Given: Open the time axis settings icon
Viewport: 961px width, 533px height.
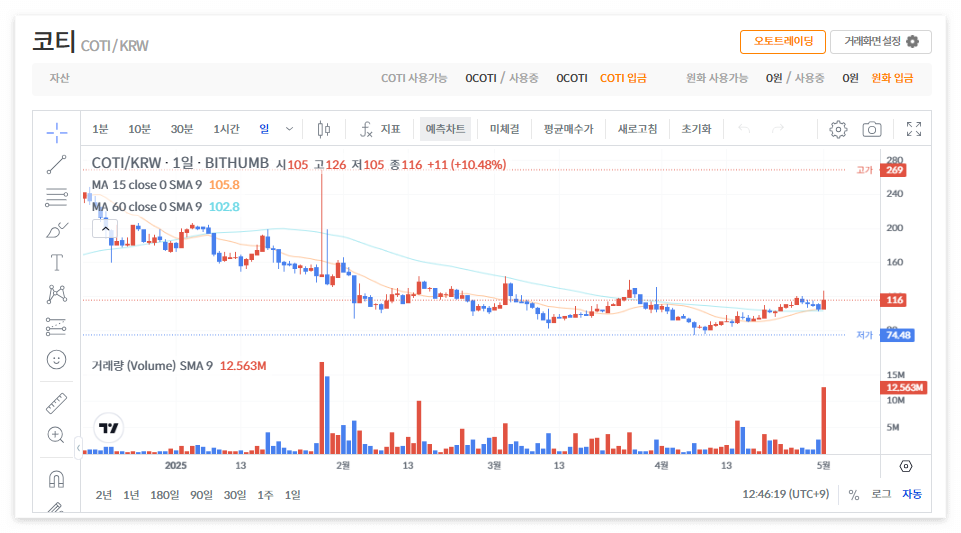Looking at the screenshot, I should point(906,466).
